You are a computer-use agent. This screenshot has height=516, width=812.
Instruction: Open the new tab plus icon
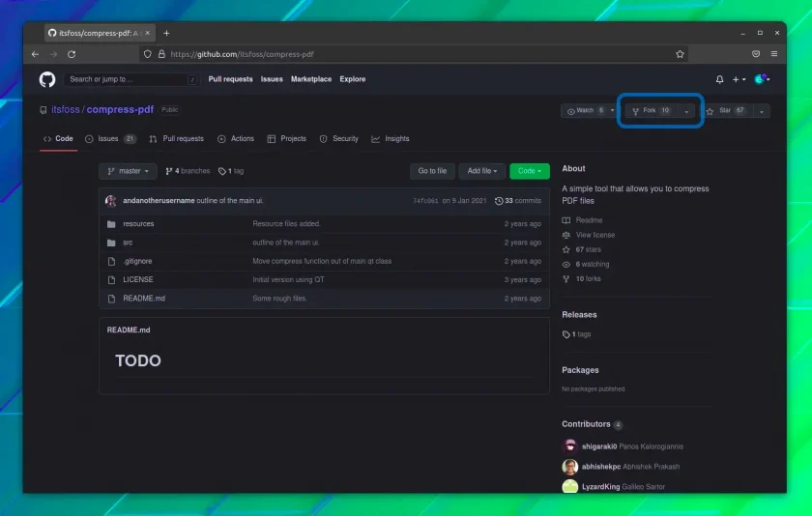[166, 33]
